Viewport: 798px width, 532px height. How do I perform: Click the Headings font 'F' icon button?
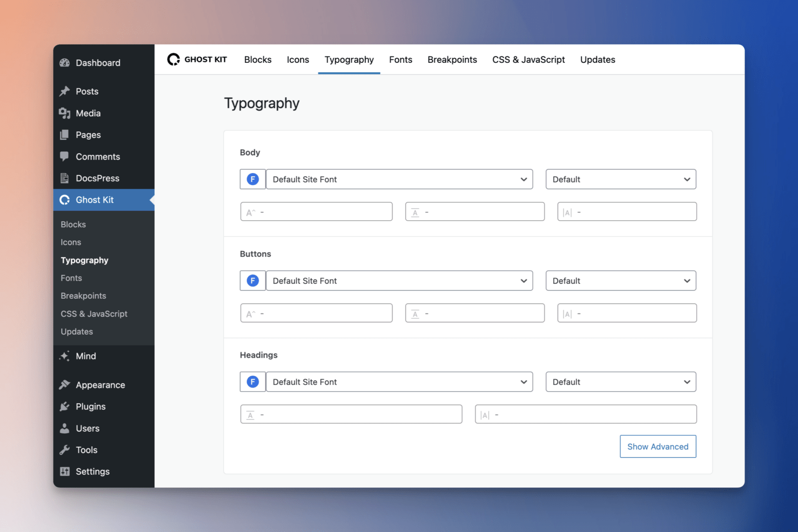tap(252, 382)
